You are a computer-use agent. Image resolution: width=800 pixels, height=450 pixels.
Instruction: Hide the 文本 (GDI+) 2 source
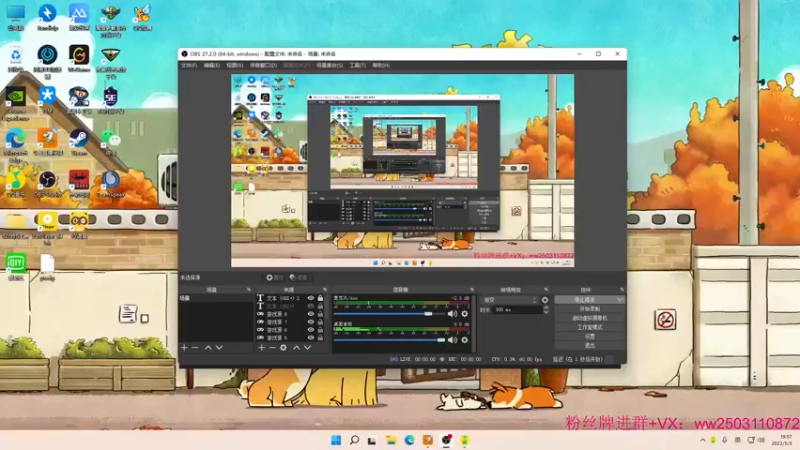coord(310,298)
